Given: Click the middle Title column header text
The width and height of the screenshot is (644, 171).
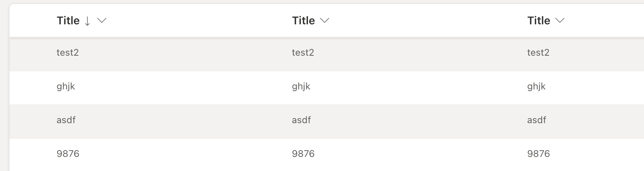Looking at the screenshot, I should [x=304, y=21].
